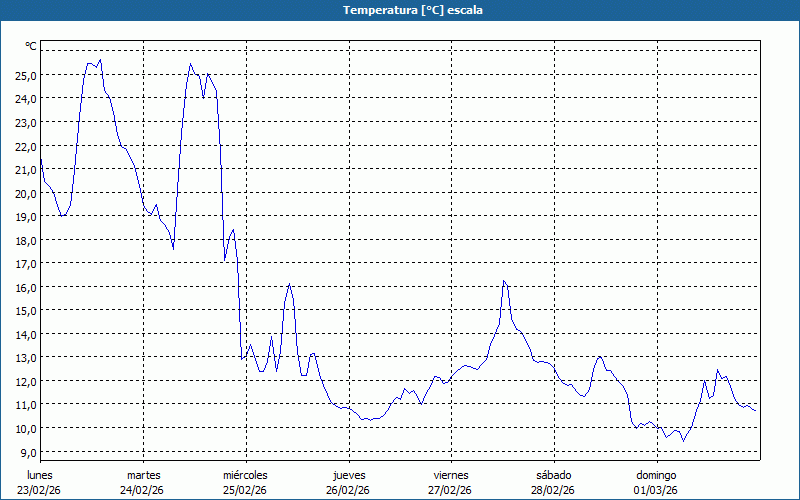The width and height of the screenshot is (800, 500).
Task: Select the '°C' unit label
Action: click(x=31, y=46)
